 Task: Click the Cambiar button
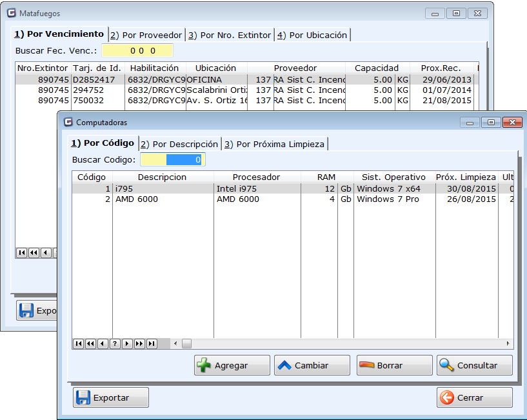(x=312, y=365)
